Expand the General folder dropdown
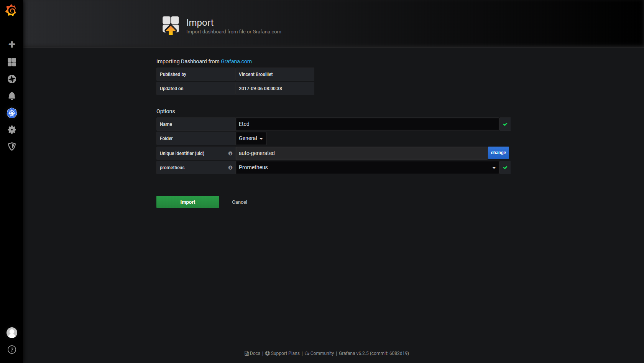 [x=251, y=139]
